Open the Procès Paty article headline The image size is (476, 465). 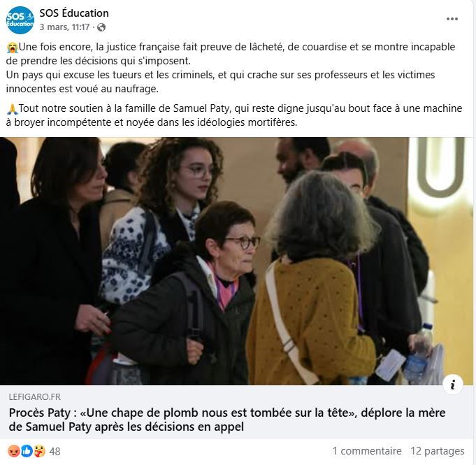click(x=227, y=420)
